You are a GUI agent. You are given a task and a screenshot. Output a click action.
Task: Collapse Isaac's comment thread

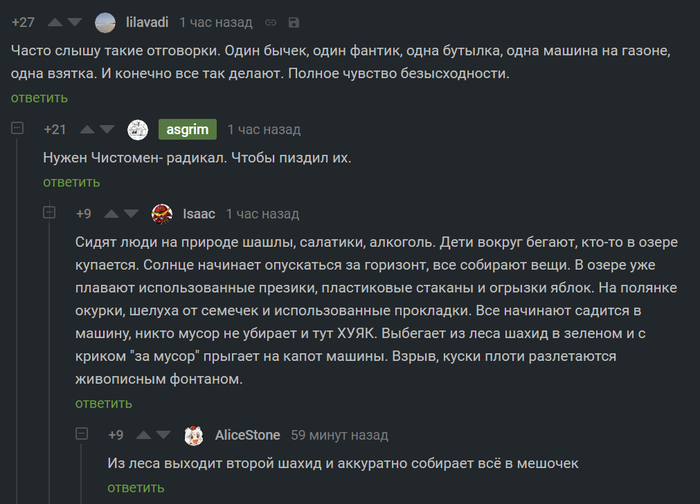(49, 214)
